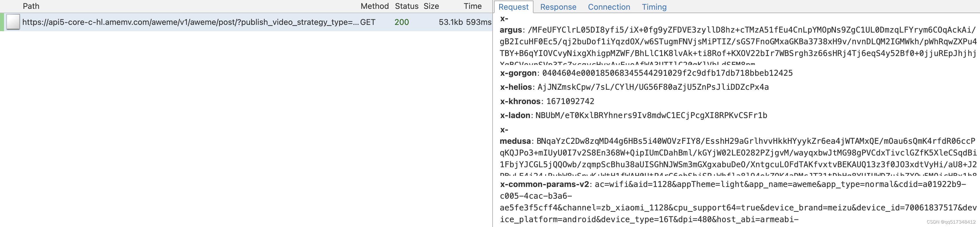The height and width of the screenshot is (227, 980).
Task: Sort by the Size column header
Action: pyautogui.click(x=431, y=6)
